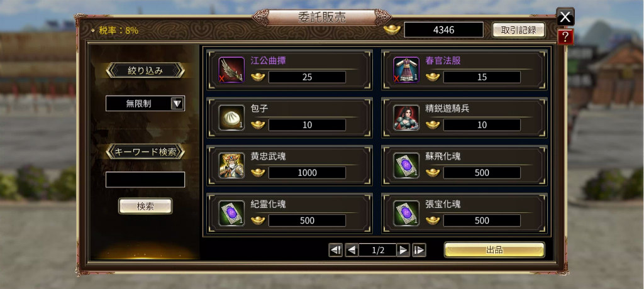Focus the keyword search input field
Viewport: 644px width, 289px height.
pyautogui.click(x=145, y=180)
